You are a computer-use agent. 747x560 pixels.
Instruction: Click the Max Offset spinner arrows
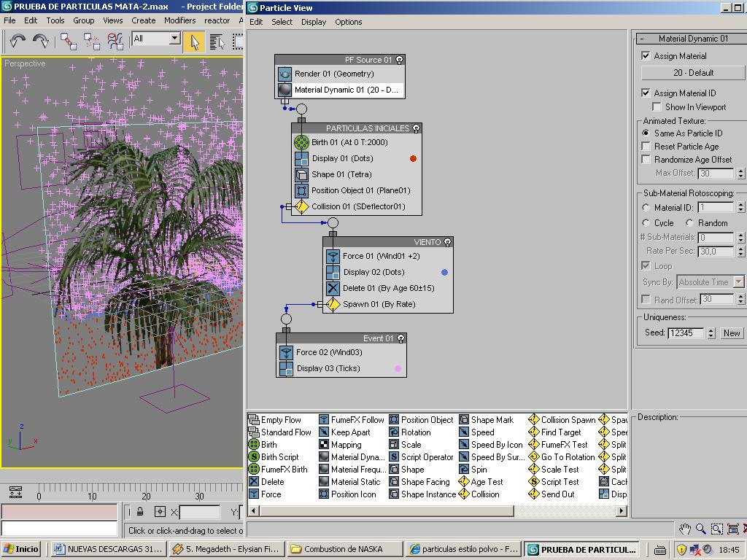[740, 174]
